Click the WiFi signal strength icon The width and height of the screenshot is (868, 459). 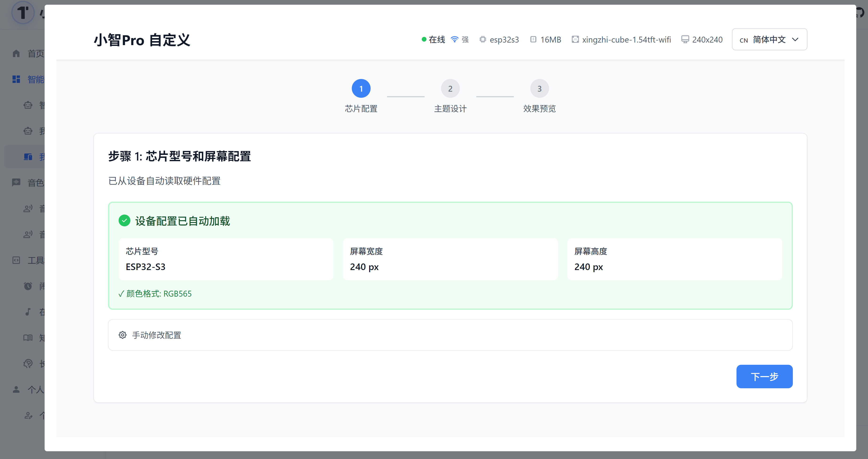(455, 39)
